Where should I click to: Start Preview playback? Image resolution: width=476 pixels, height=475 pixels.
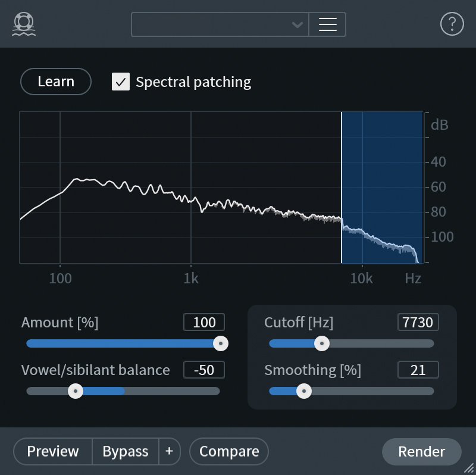tap(52, 452)
